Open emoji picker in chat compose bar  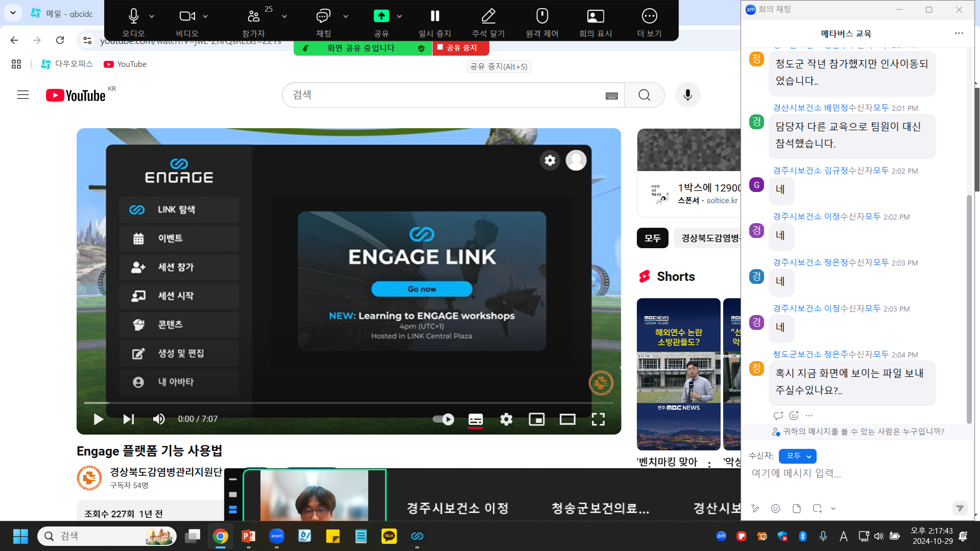pos(775,508)
